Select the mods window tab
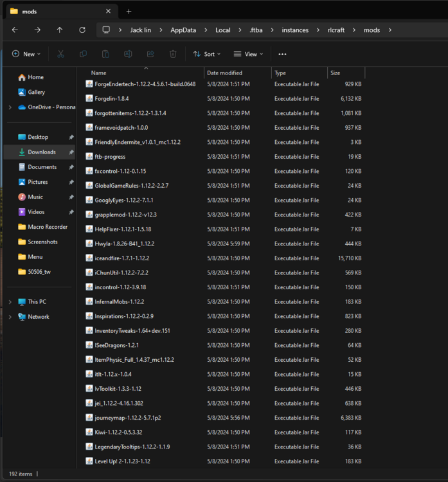The image size is (448, 482). 62,12
